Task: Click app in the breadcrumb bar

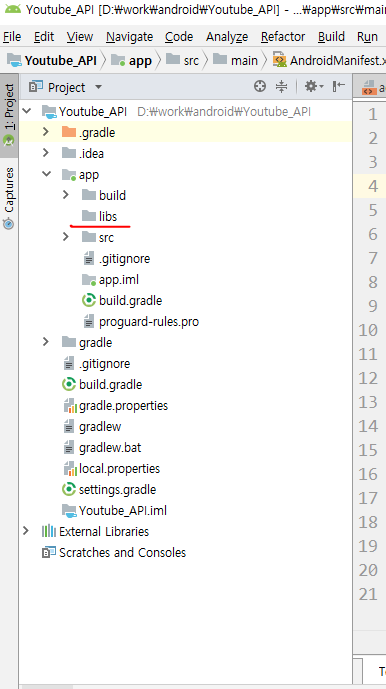Action: coord(140,60)
